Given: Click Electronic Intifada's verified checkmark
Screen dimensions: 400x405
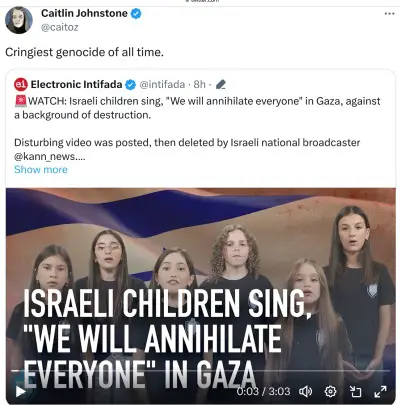Looking at the screenshot, I should tap(130, 85).
